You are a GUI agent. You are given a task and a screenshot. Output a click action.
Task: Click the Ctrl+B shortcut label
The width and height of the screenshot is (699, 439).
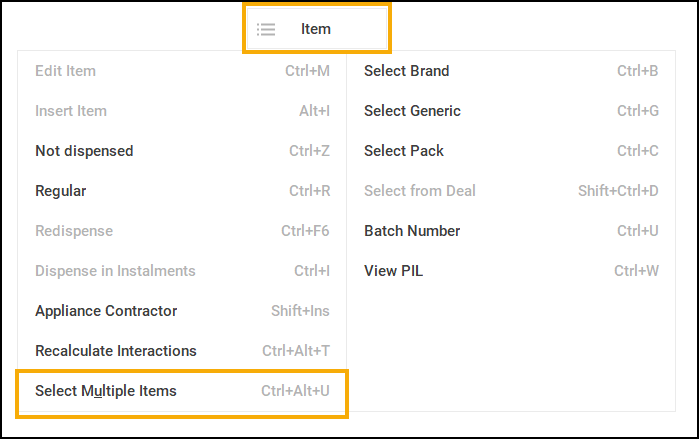pyautogui.click(x=638, y=71)
